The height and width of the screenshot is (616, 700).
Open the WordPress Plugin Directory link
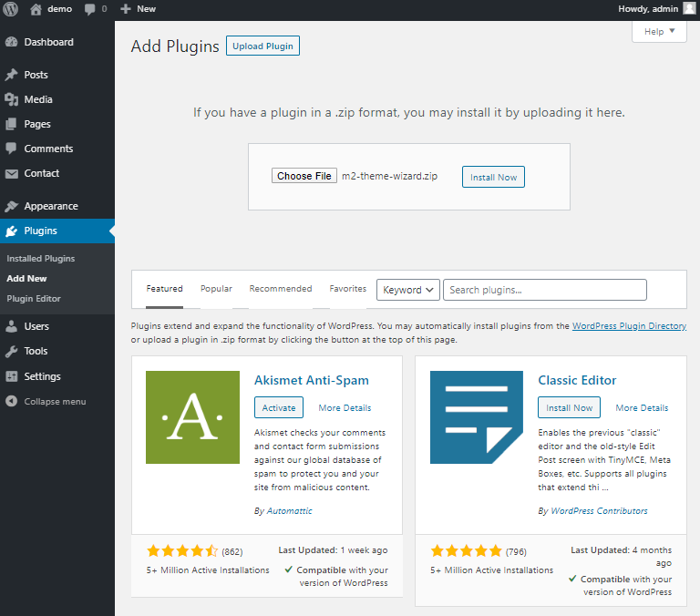click(x=629, y=326)
